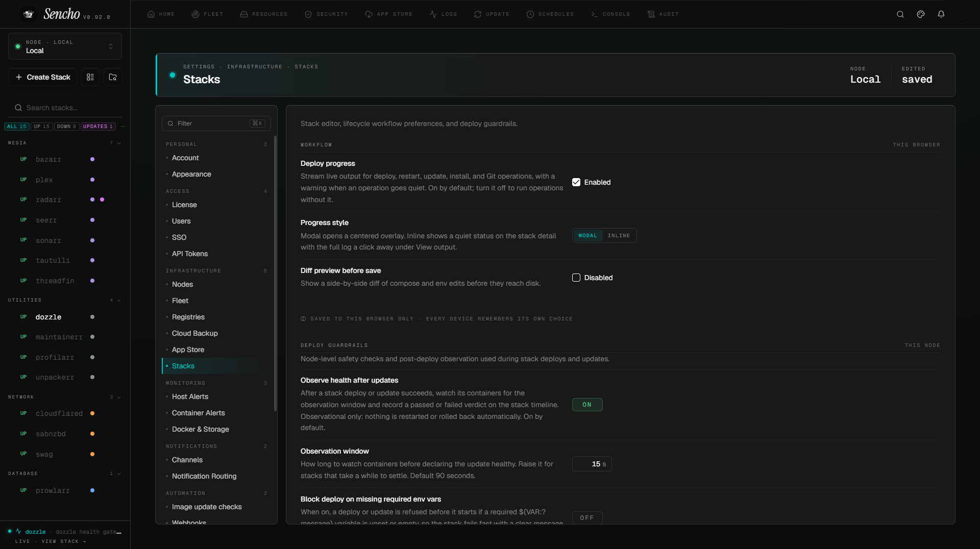
Task: Click the Logs pulse icon
Action: tap(433, 14)
